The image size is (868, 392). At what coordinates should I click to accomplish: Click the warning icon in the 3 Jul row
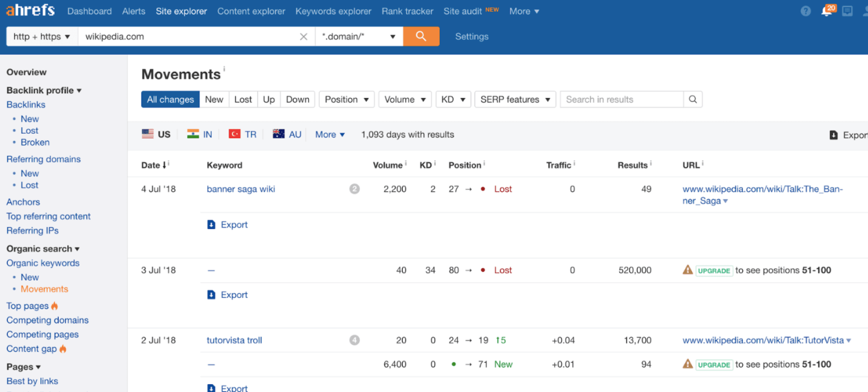coord(687,269)
